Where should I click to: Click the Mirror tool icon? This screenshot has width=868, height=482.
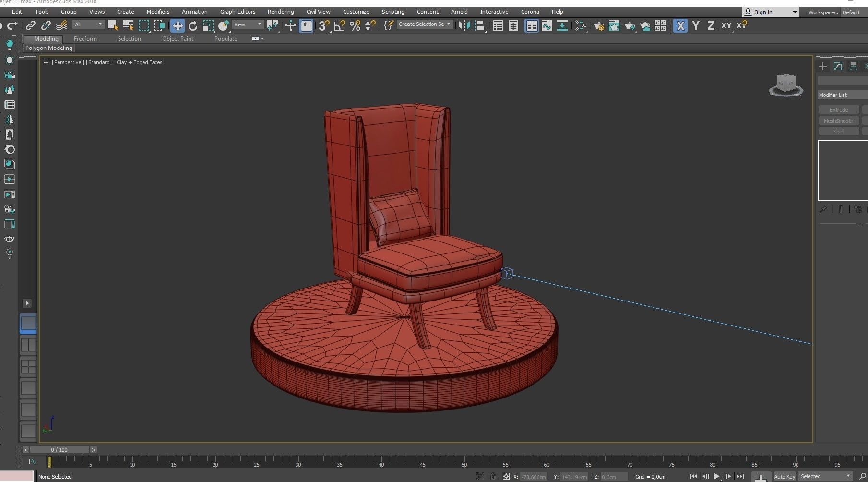click(464, 25)
